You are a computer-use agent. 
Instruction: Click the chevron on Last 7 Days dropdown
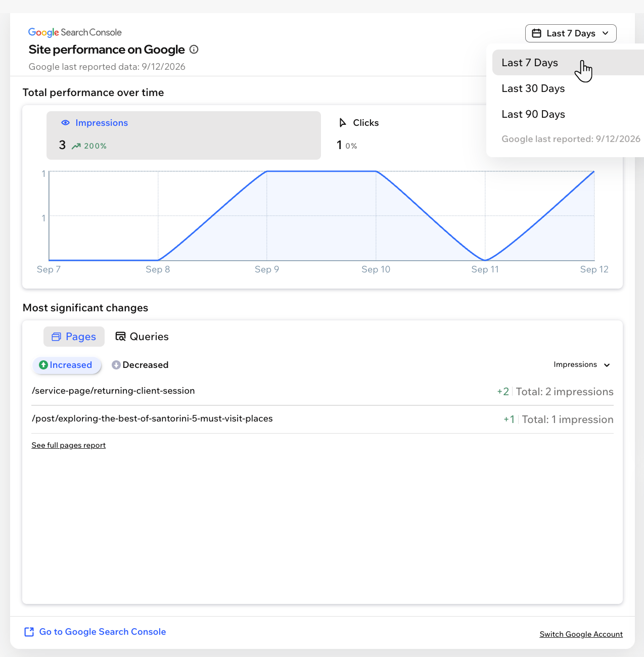pos(606,33)
